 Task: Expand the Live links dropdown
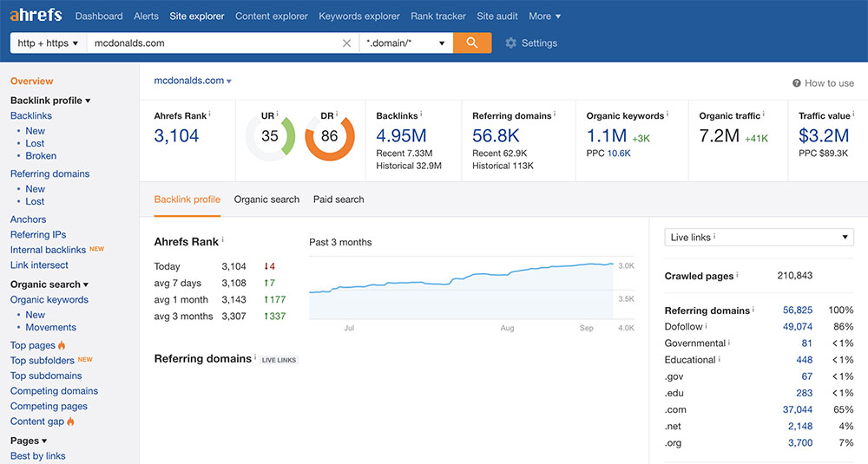[759, 237]
